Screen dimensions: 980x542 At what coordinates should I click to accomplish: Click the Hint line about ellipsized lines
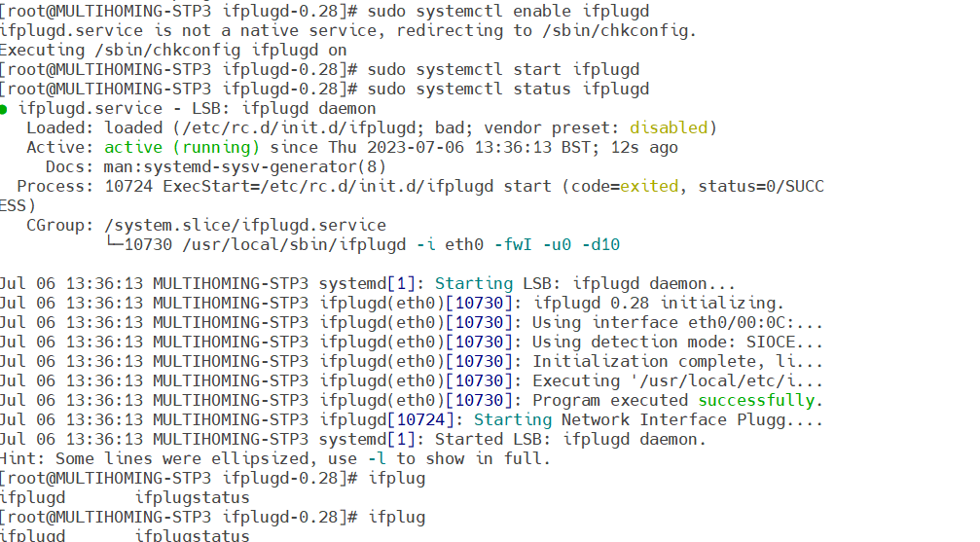[x=274, y=459]
